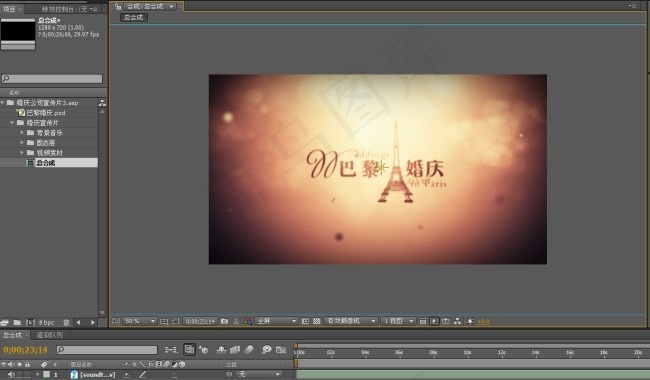Viewport: 650px width, 380px height.
Task: Toggle hide shy layers switch in timeline
Action: 221,350
